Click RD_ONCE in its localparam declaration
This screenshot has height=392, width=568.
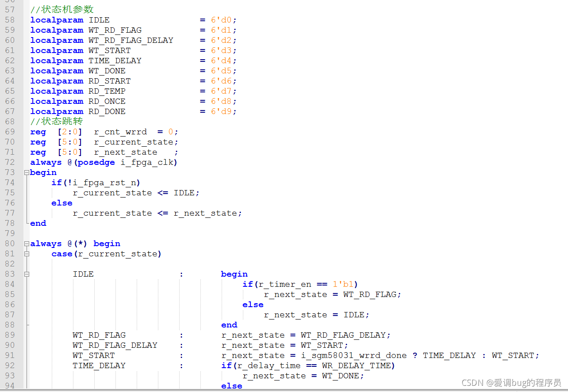[107, 101]
